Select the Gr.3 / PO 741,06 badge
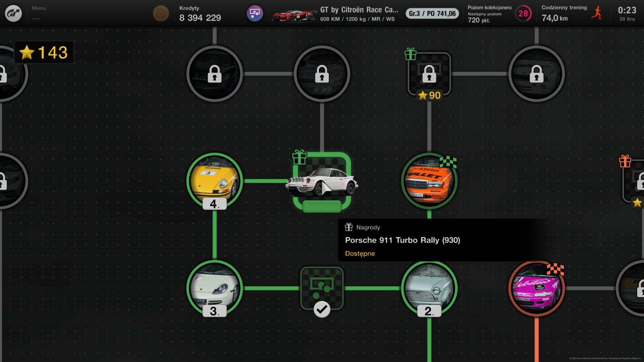The image size is (644, 362). pyautogui.click(x=432, y=13)
